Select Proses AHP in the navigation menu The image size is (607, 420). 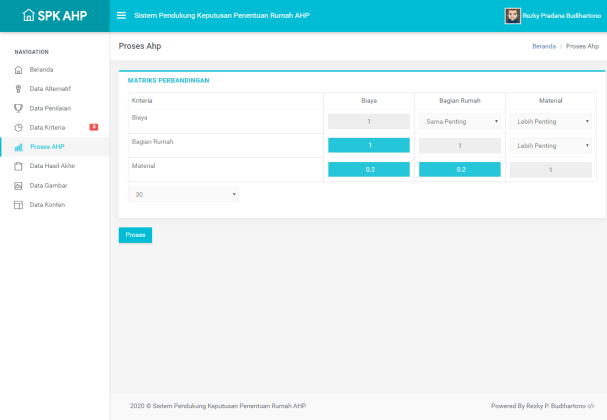[47, 147]
